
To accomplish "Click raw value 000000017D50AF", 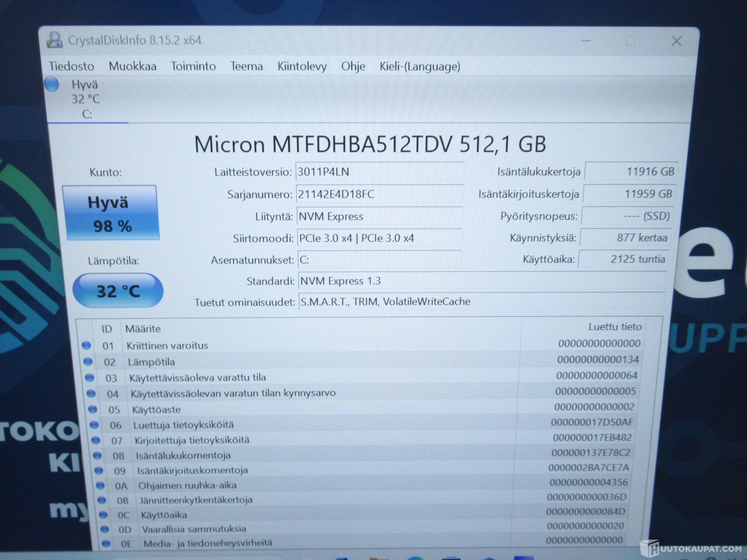I will 592,422.
